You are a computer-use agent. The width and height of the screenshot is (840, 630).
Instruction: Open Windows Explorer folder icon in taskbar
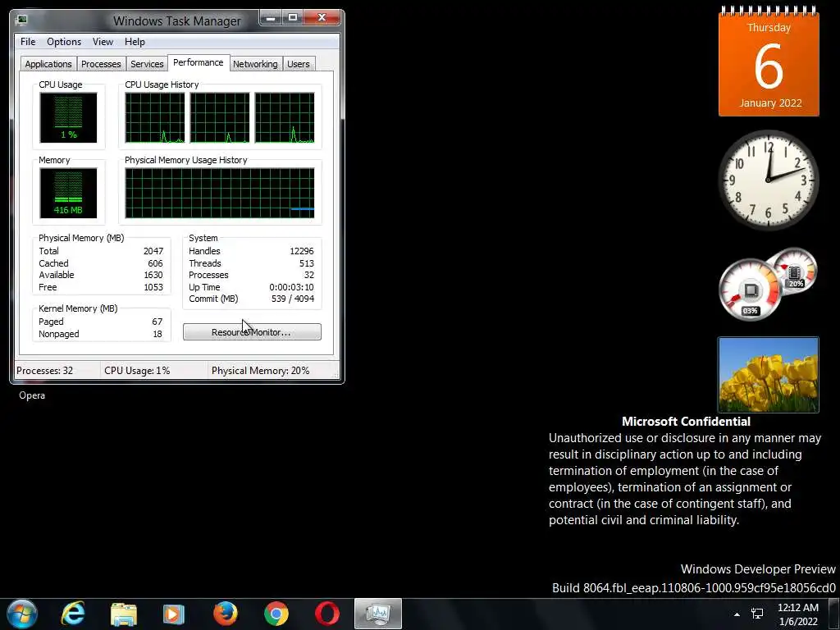point(124,614)
